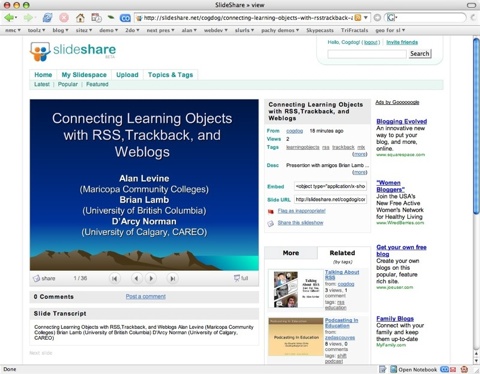Click the blue CO toolbar icon
This screenshot has height=374, width=480.
click(x=125, y=18)
